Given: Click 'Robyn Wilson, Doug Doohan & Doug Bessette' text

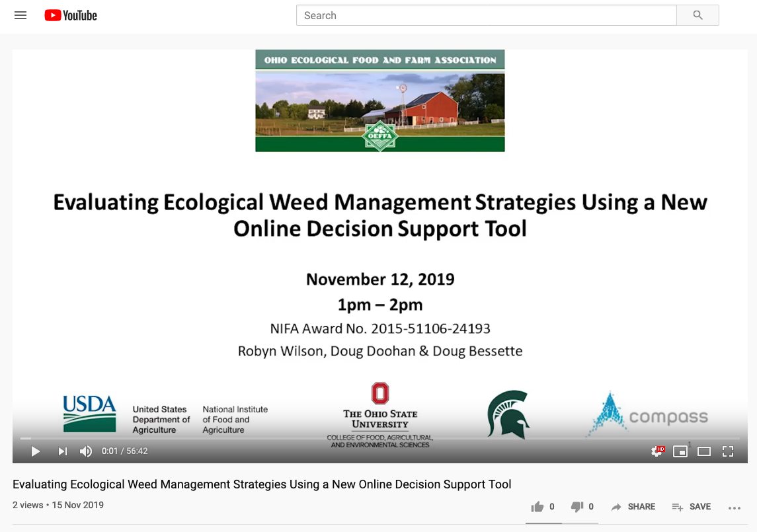Looking at the screenshot, I should (380, 351).
